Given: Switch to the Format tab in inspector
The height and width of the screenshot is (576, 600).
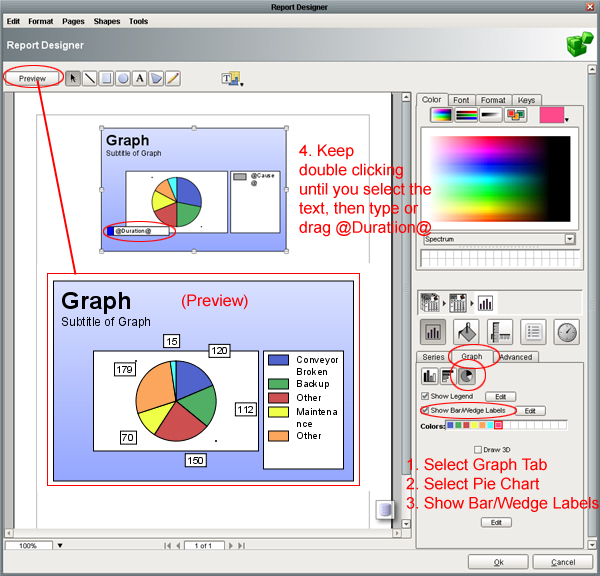Looking at the screenshot, I should point(493,100).
